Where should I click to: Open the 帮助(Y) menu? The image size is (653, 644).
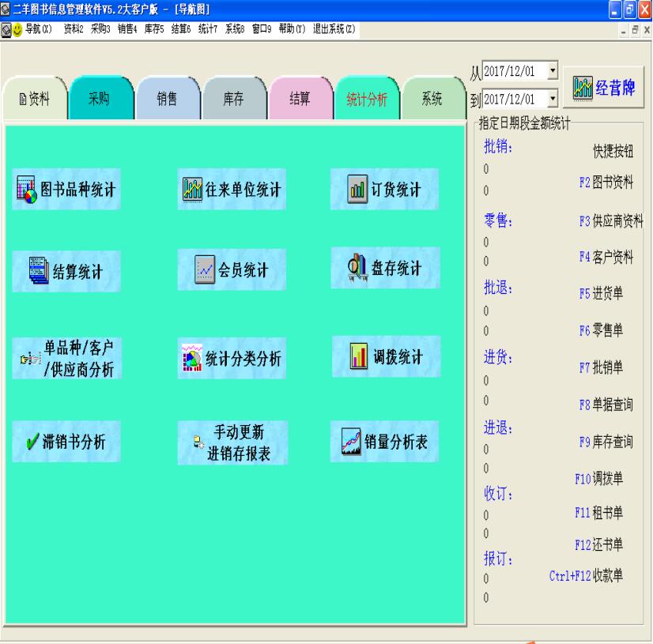click(x=292, y=29)
